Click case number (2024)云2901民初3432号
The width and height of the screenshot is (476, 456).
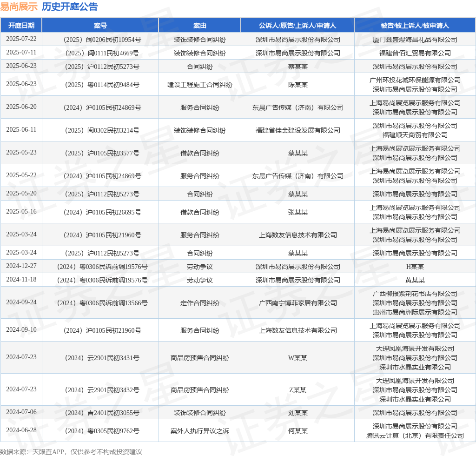[x=102, y=390]
